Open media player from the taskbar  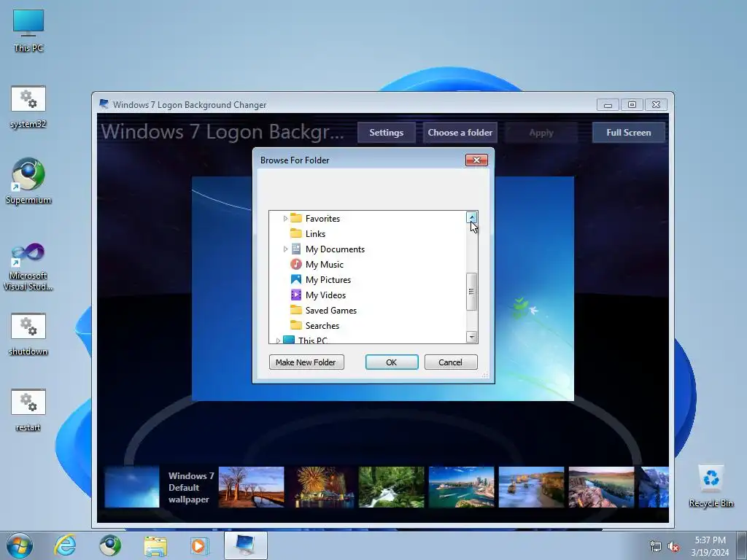[199, 545]
